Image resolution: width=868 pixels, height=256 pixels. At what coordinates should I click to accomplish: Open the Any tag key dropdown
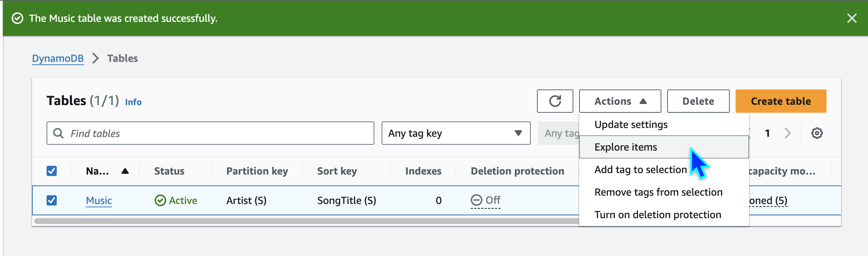click(456, 133)
